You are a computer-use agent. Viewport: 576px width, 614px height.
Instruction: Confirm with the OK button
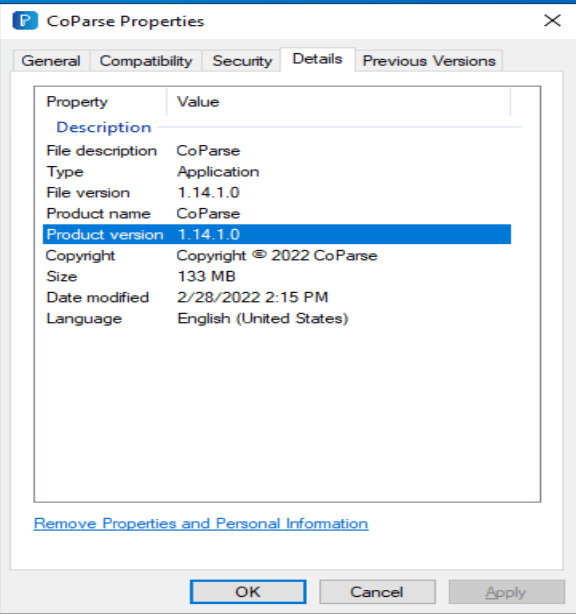(248, 592)
